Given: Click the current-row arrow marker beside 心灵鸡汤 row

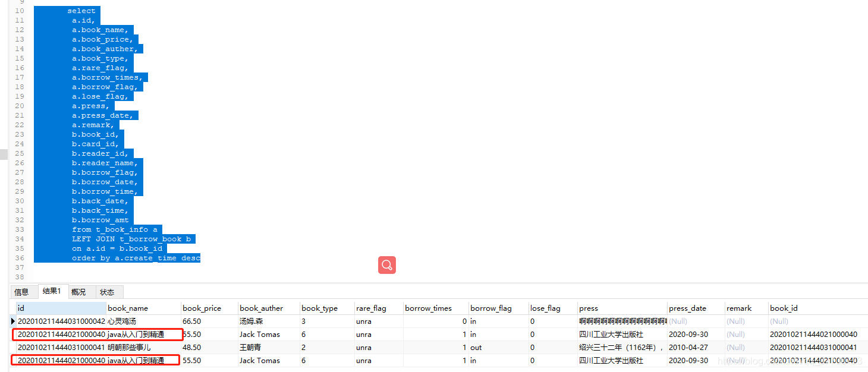Looking at the screenshot, I should pos(14,321).
